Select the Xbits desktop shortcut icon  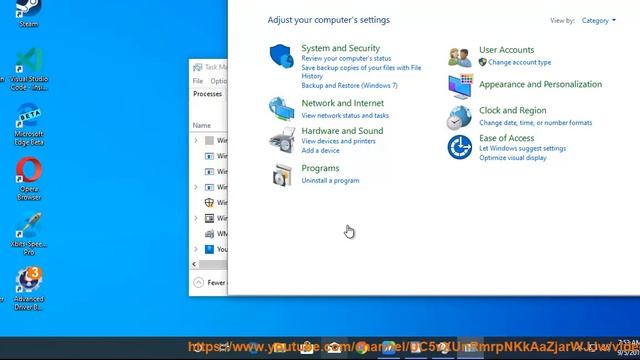click(x=29, y=234)
